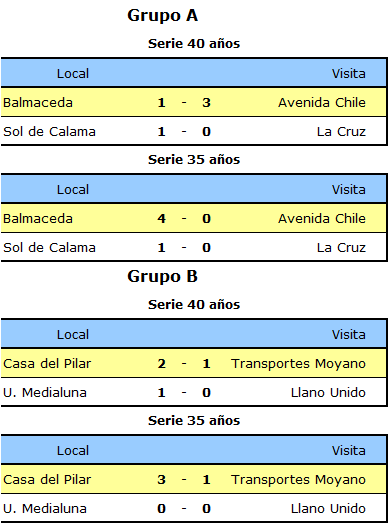The width and height of the screenshot is (388, 523).
Task: Click La Cruz in Grupo A Serie 35 table
Action: (341, 247)
